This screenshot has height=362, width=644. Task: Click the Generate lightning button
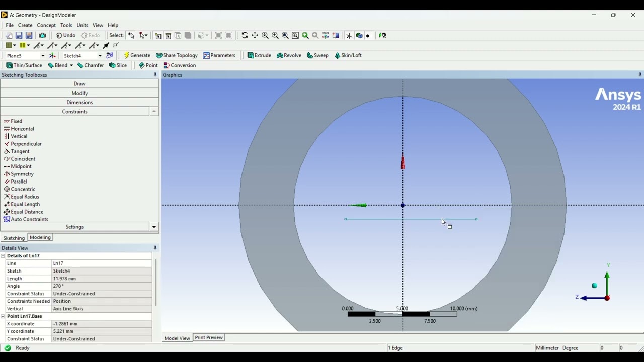137,55
